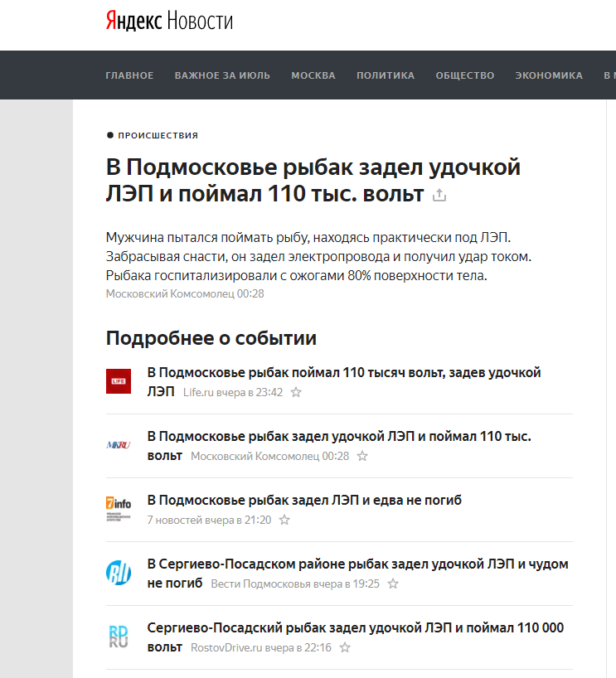Click 'Вести Подмосковья вчера в 19:25' label

coord(295,584)
